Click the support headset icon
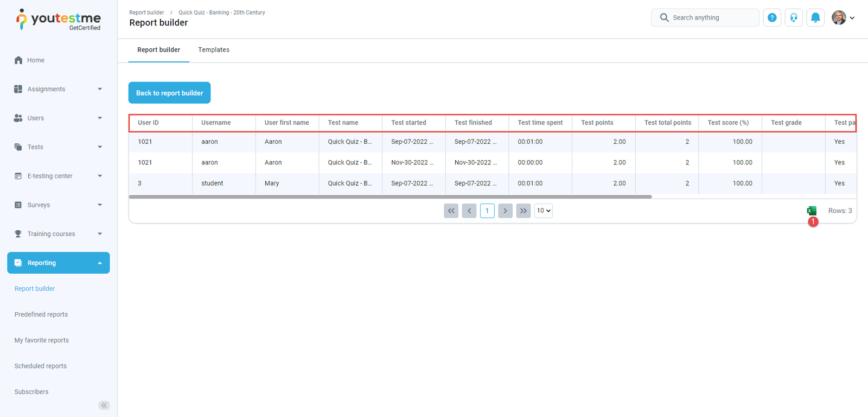The height and width of the screenshot is (417, 868). click(794, 18)
